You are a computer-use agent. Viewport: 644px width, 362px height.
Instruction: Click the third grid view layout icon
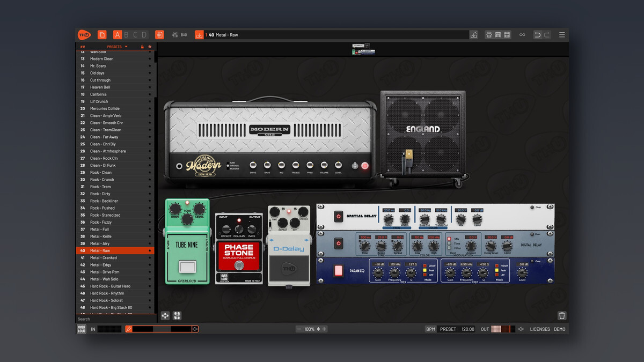click(x=507, y=35)
